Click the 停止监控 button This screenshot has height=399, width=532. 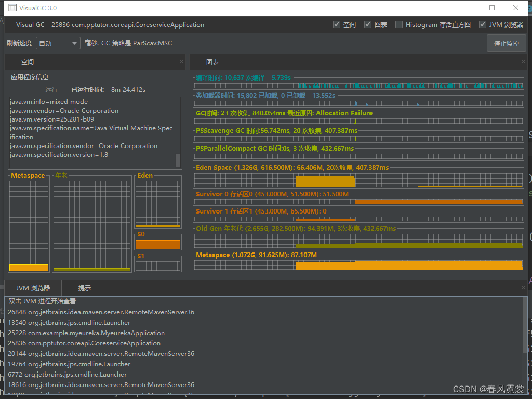point(507,43)
